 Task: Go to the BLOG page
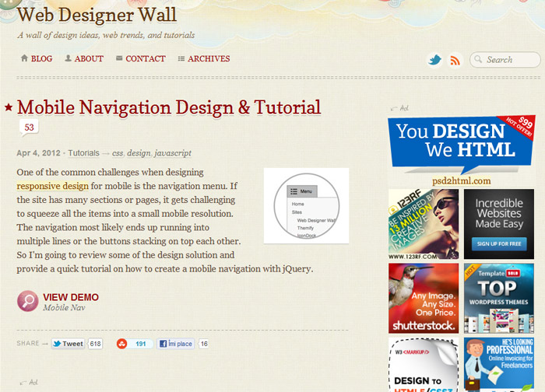coord(42,58)
